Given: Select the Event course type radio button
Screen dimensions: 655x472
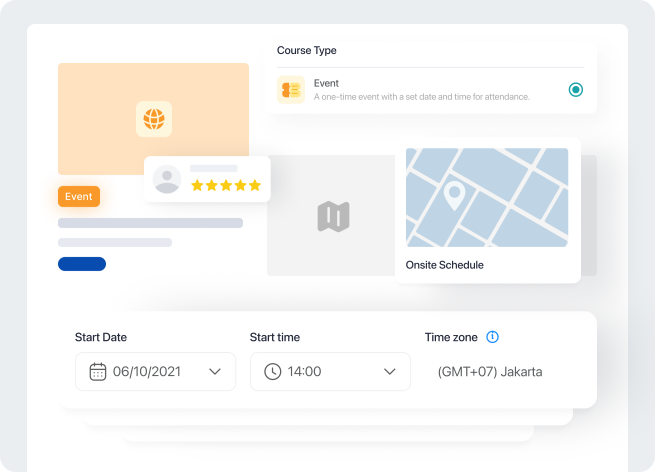Looking at the screenshot, I should pos(576,90).
